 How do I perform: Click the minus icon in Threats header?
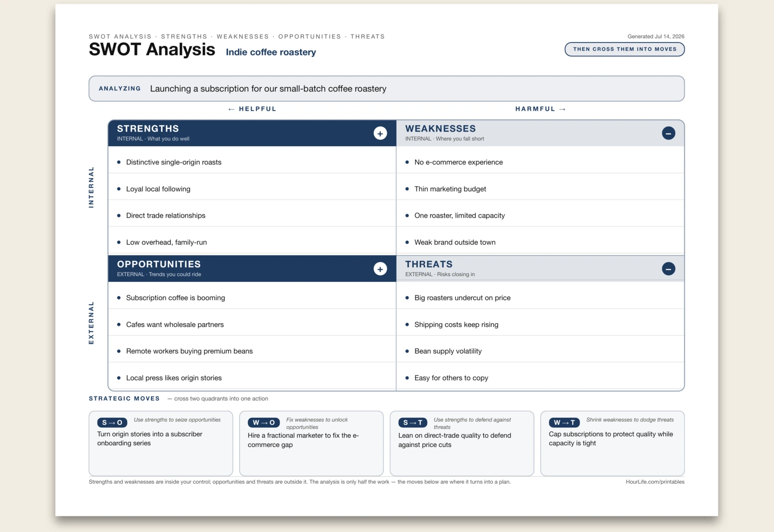click(x=669, y=269)
